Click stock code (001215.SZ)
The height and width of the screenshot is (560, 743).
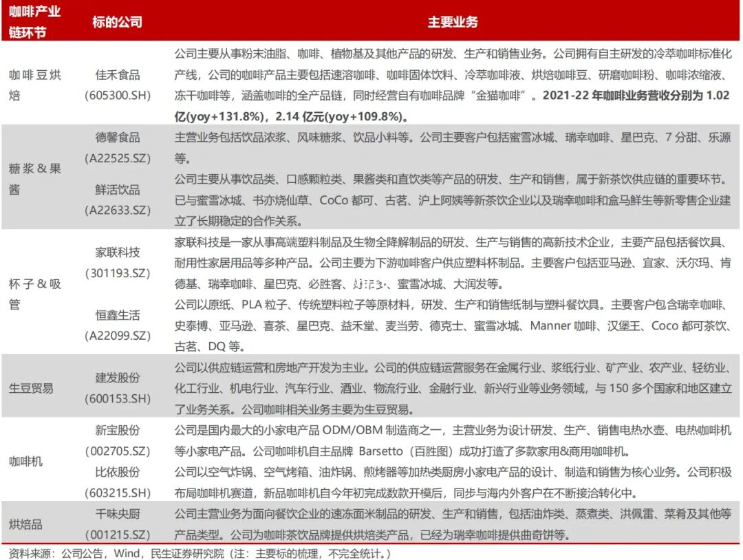pyautogui.click(x=118, y=535)
